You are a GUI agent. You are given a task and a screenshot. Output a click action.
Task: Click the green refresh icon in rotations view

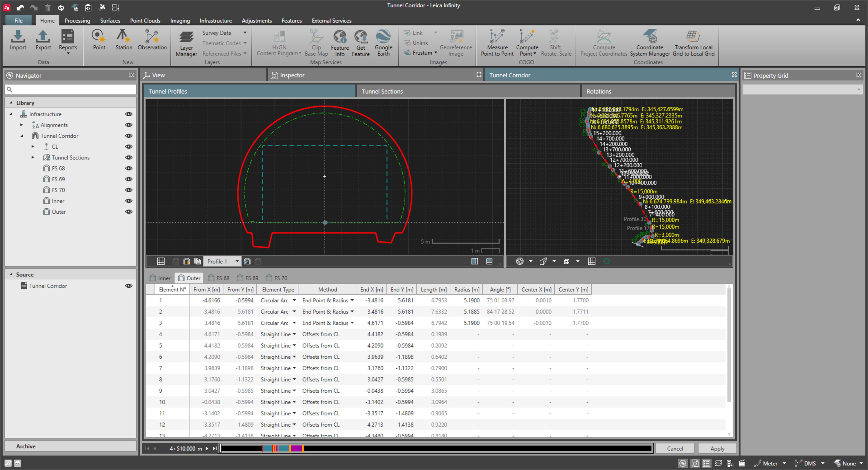tap(607, 262)
